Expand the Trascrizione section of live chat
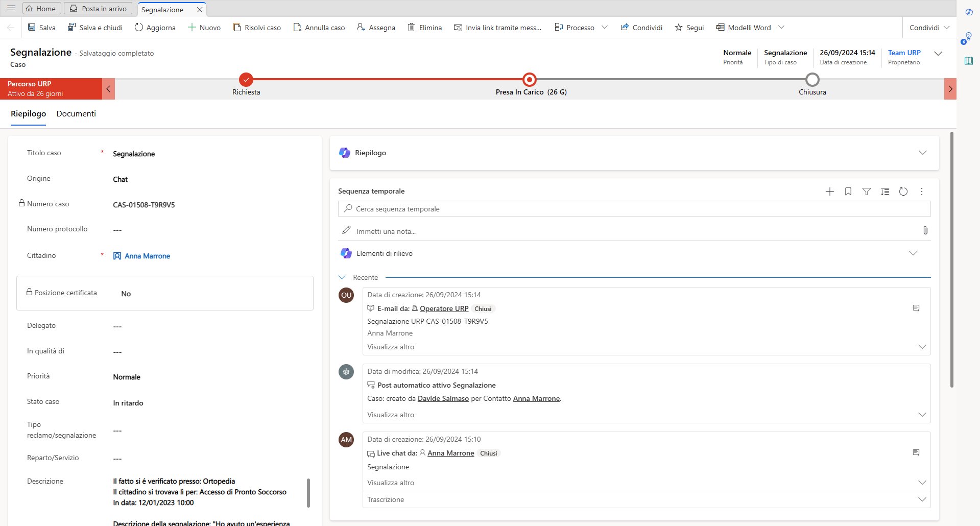Image resolution: width=980 pixels, height=526 pixels. click(x=922, y=499)
